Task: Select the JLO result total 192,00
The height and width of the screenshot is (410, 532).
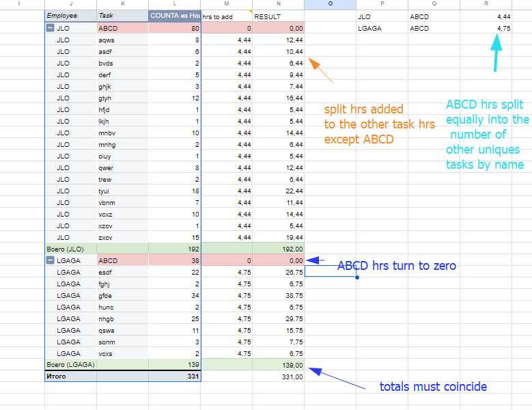Action: 278,249
